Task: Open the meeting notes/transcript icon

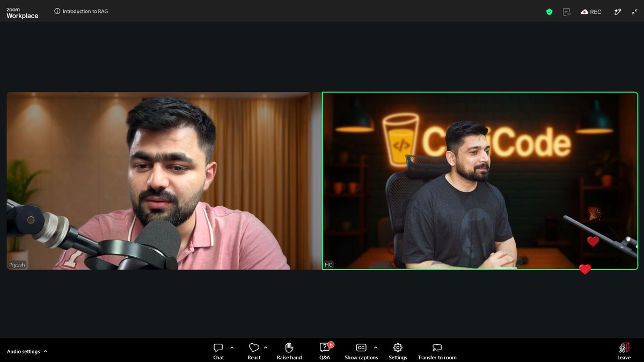Action: point(566,12)
